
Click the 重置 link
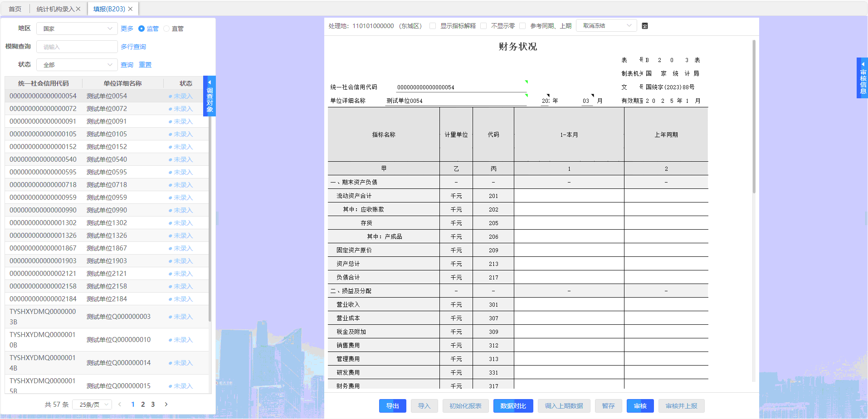coord(145,65)
